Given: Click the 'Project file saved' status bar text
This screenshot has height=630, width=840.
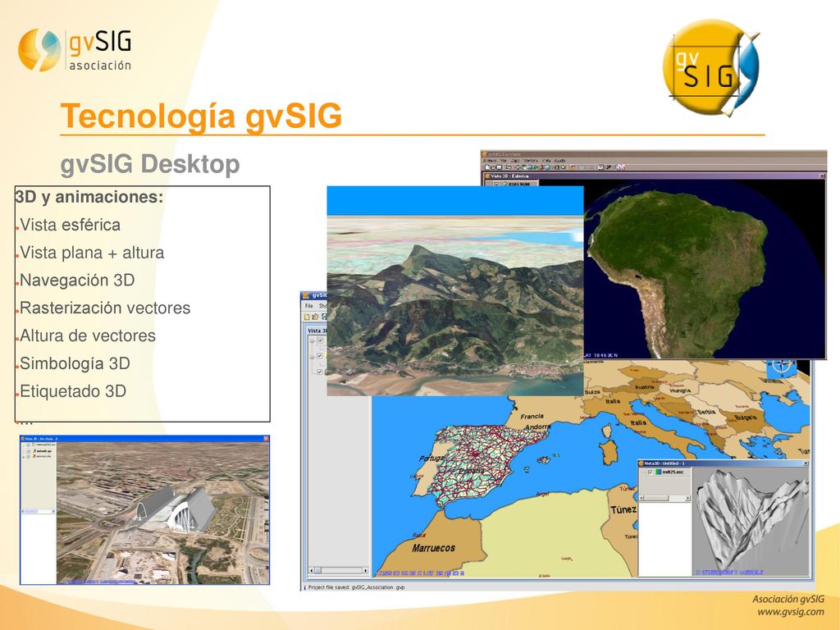Looking at the screenshot, I should click(356, 587).
